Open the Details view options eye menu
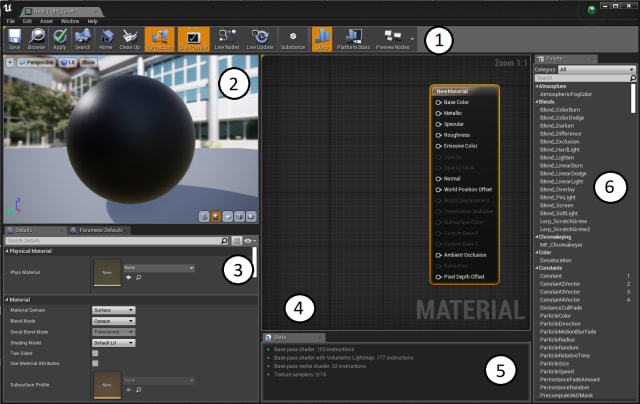640x404 pixels. click(x=249, y=241)
